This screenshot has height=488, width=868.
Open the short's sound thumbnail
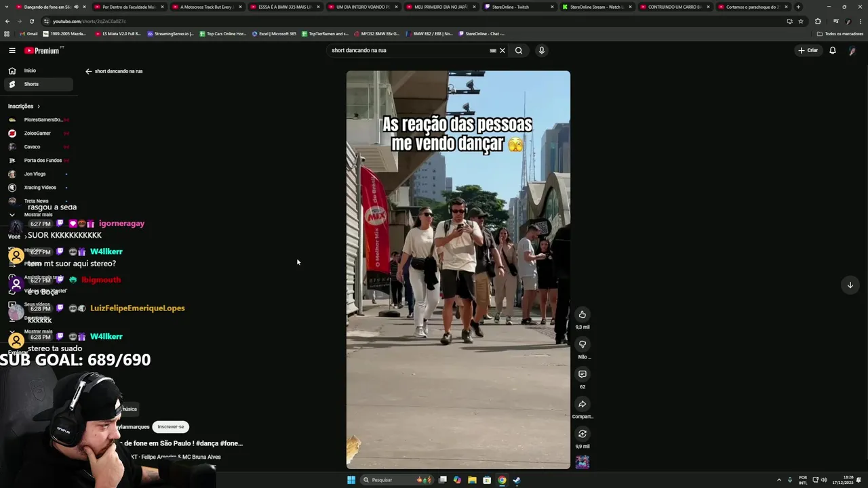coord(582,462)
